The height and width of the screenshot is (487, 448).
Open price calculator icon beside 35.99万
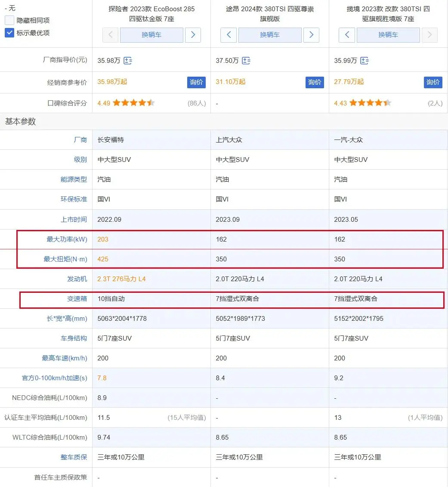pyautogui.click(x=365, y=61)
